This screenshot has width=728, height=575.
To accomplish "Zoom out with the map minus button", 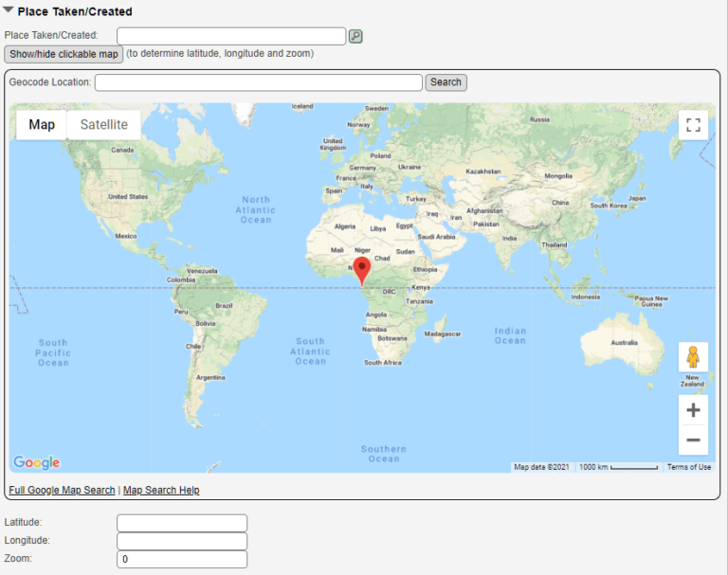I will 693,440.
